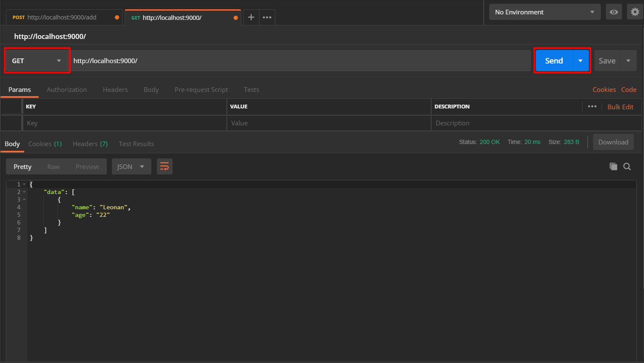Select the Pretty response view

22,166
